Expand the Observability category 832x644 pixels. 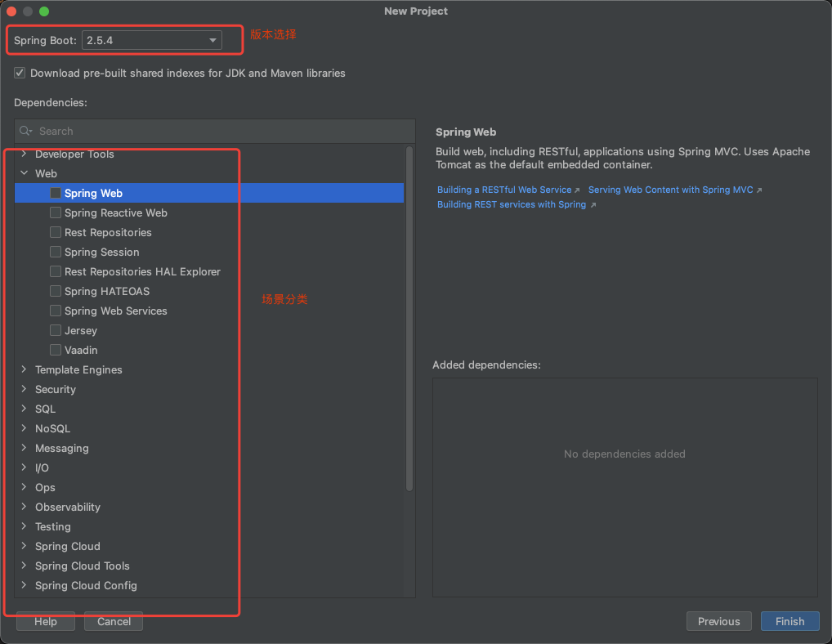click(x=24, y=507)
